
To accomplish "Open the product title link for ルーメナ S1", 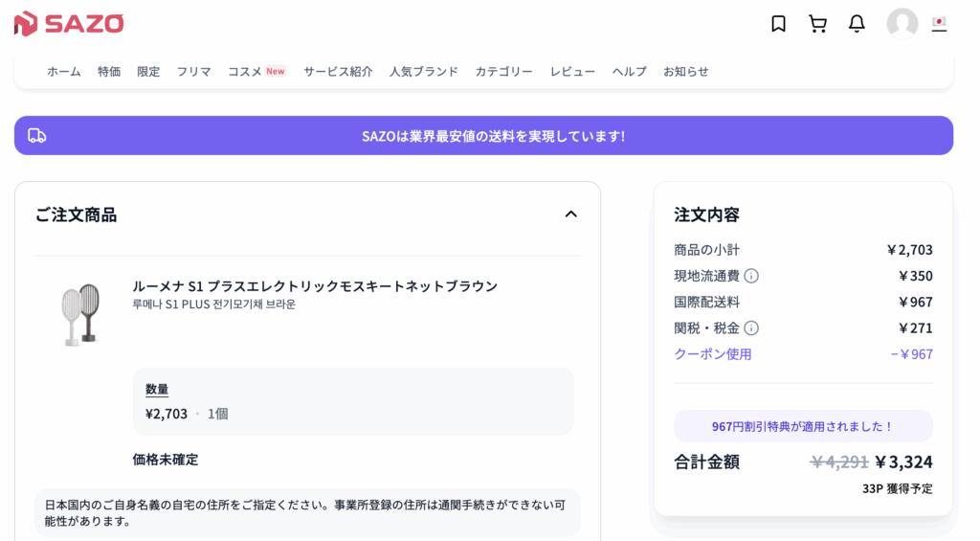I will [x=315, y=286].
